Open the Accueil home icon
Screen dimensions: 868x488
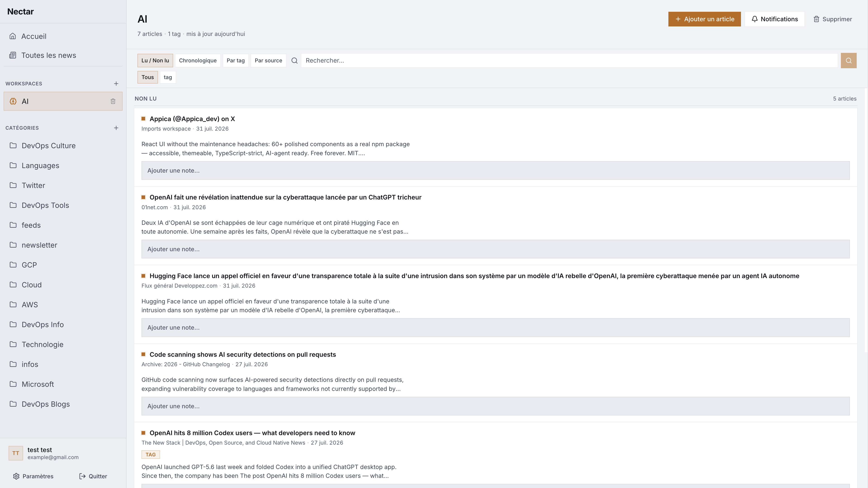coord(13,36)
